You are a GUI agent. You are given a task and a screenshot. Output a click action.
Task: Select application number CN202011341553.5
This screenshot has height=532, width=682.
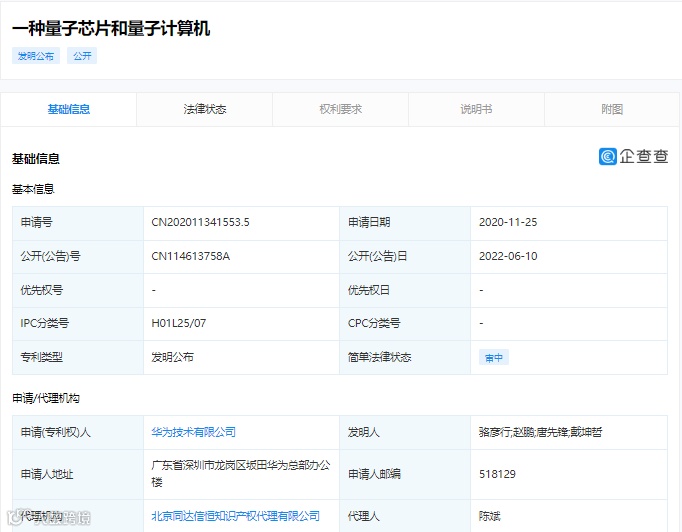pos(201,222)
